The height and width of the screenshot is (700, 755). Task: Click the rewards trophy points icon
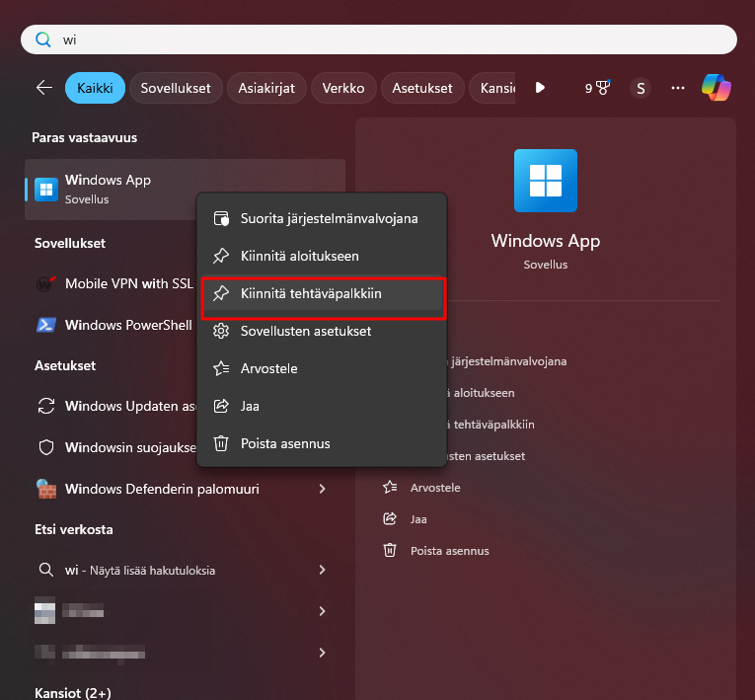point(596,88)
